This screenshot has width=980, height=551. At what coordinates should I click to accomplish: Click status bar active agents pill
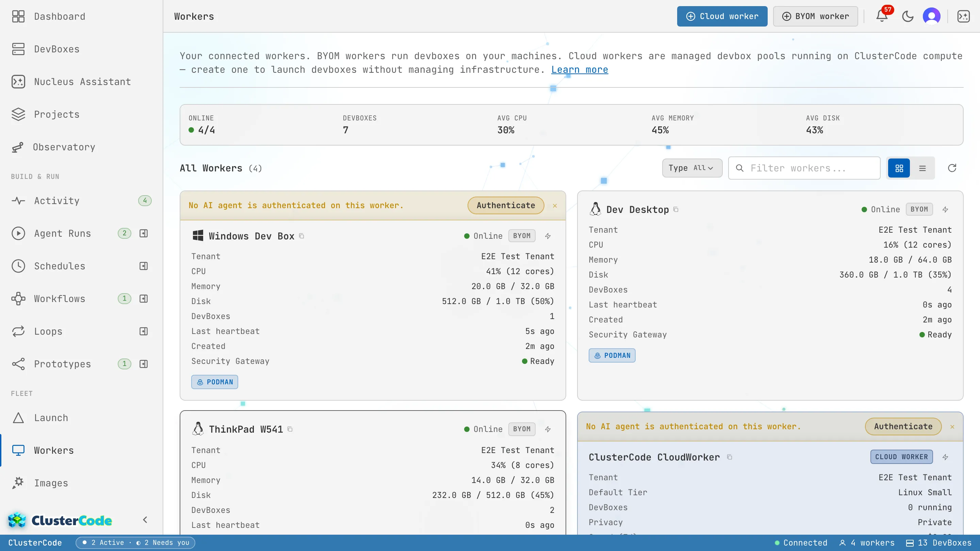pyautogui.click(x=135, y=542)
